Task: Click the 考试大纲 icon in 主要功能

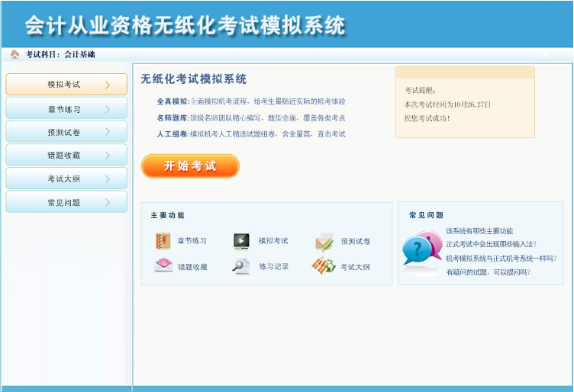Action: point(324,266)
